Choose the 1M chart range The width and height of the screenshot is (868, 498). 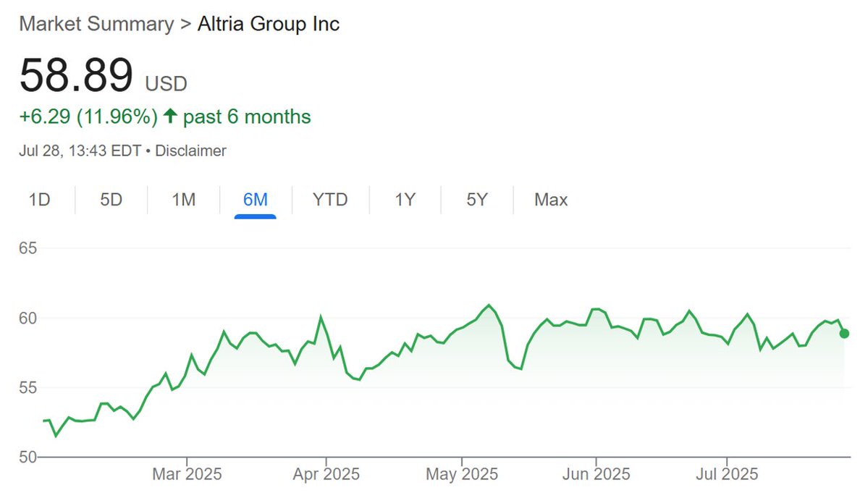pyautogui.click(x=183, y=200)
